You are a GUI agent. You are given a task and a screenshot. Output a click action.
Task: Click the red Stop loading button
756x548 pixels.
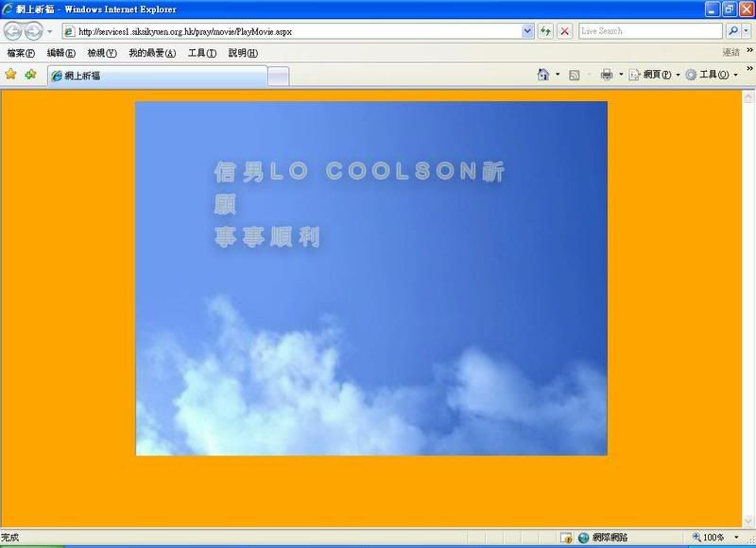click(564, 31)
